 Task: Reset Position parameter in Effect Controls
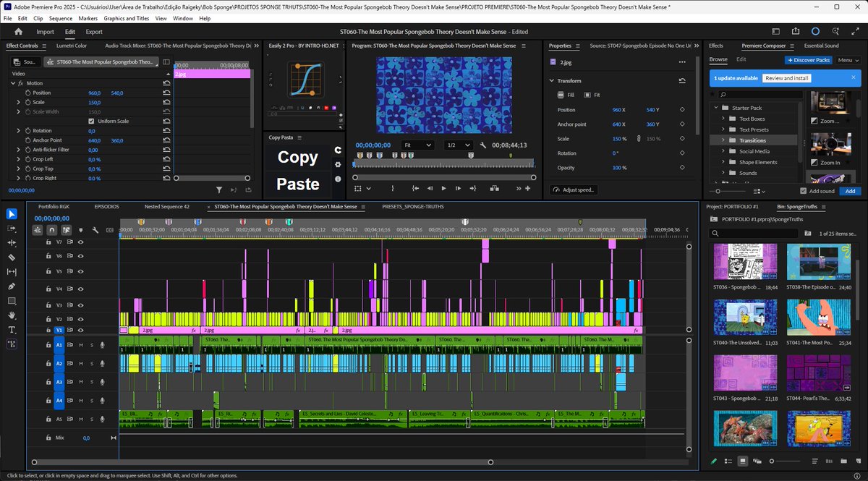click(167, 93)
